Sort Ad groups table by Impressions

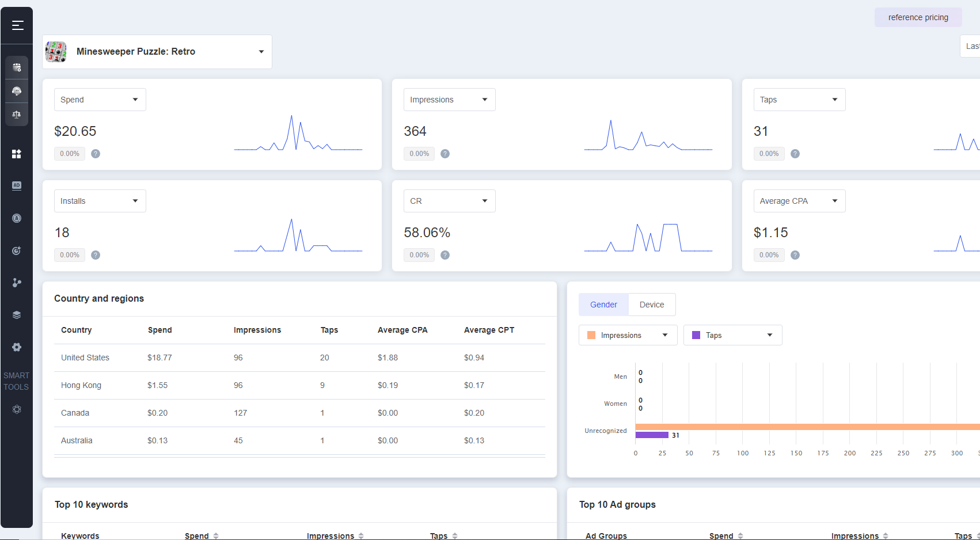click(886, 536)
